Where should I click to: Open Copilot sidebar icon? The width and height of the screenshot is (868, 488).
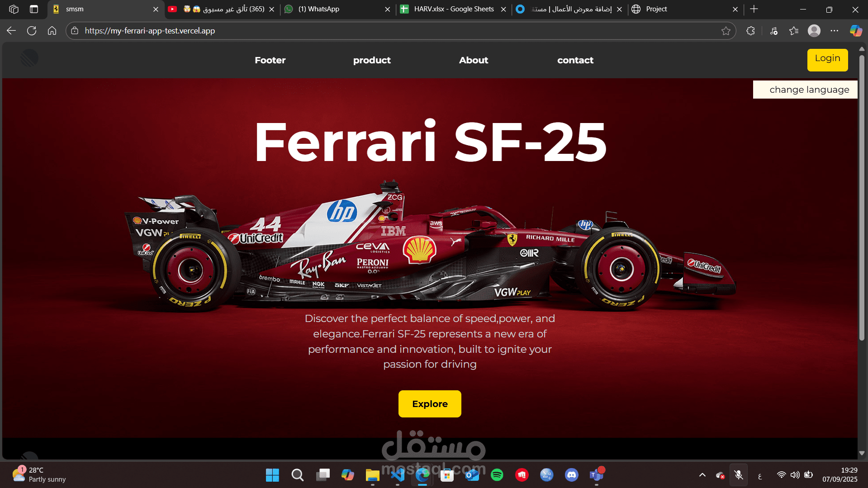coord(856,31)
